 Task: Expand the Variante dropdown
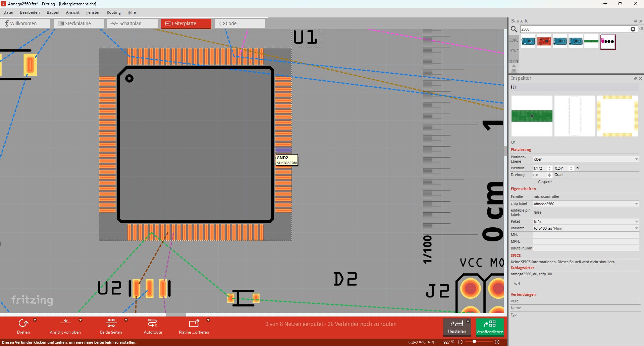(x=636, y=228)
